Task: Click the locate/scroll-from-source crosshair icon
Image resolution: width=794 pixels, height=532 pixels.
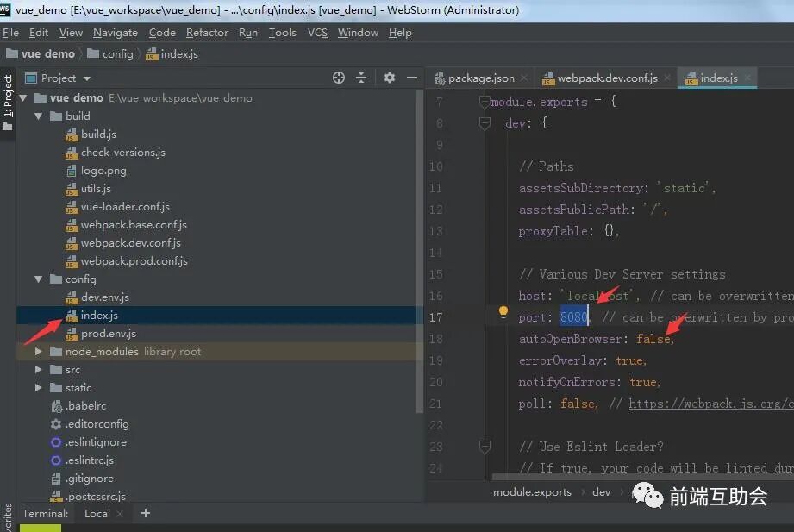Action: coord(339,78)
